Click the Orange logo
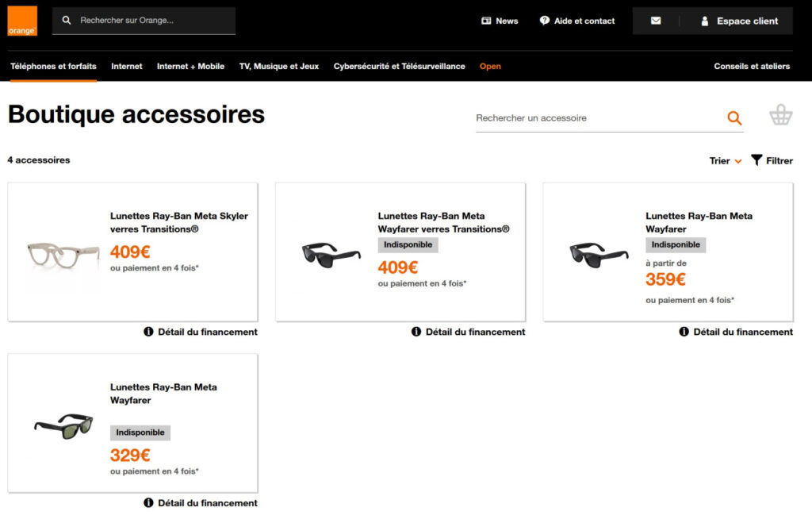The image size is (812, 519). coord(22,21)
